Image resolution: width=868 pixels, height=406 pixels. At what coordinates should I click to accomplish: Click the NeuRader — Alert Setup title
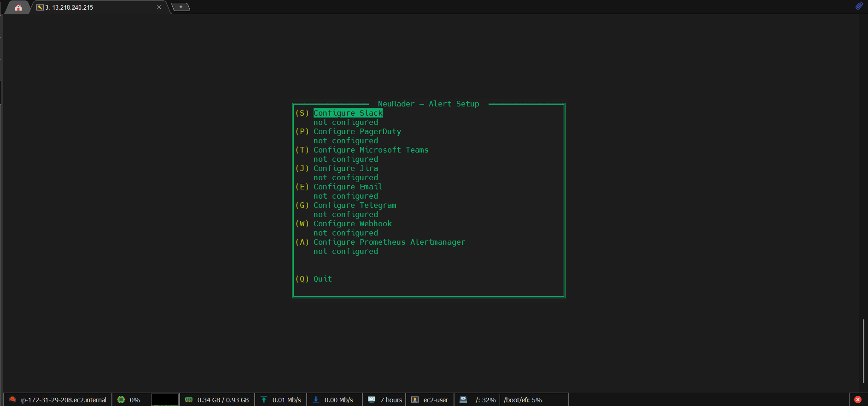[x=429, y=104]
